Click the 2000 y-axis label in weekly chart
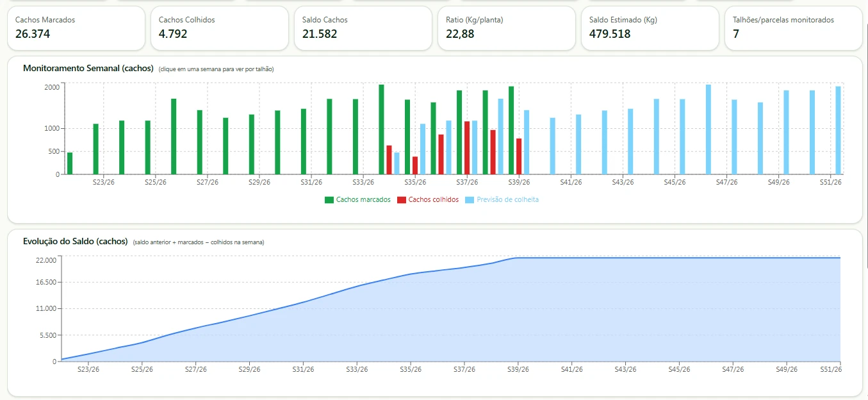This screenshot has height=400, width=868. [x=52, y=87]
